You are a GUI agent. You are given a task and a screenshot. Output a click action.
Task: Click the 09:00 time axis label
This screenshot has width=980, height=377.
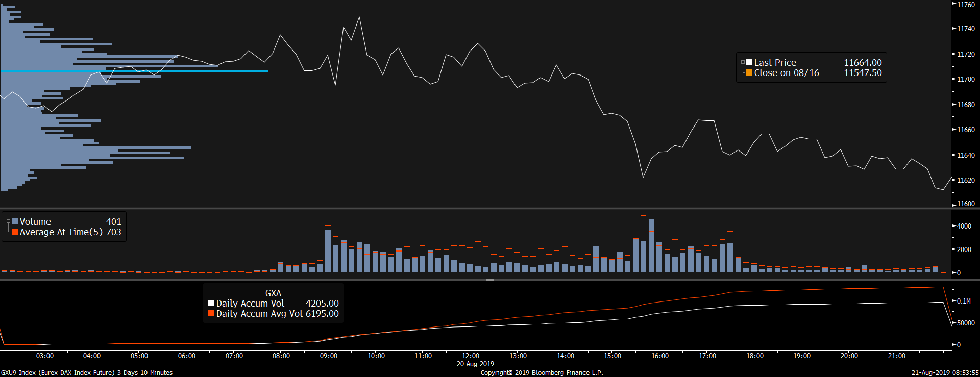329,356
